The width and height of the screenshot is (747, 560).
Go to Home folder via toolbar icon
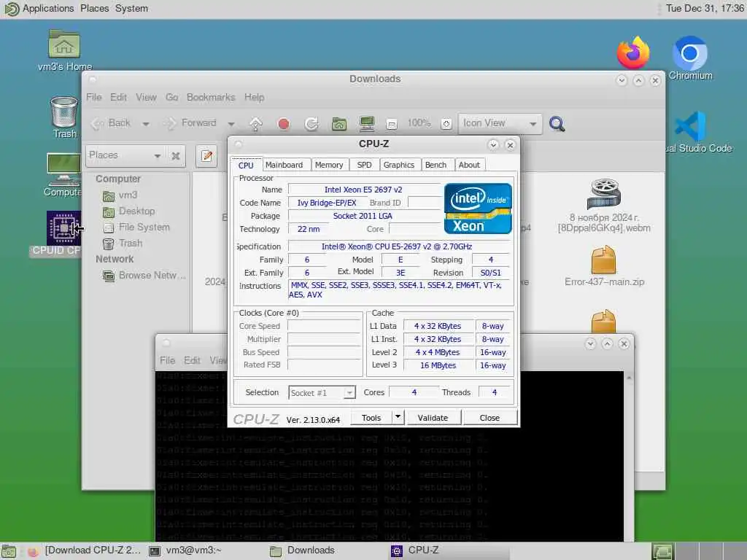pos(338,124)
